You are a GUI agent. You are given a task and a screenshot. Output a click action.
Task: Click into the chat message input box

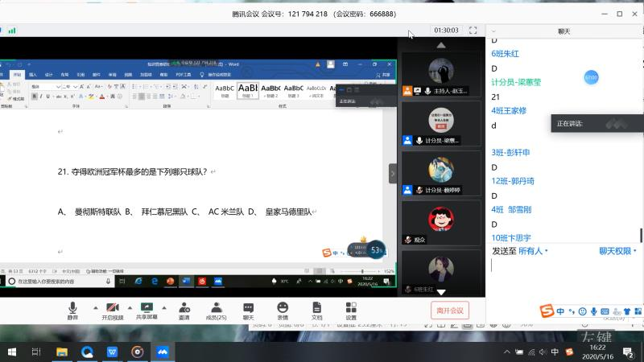point(563,278)
